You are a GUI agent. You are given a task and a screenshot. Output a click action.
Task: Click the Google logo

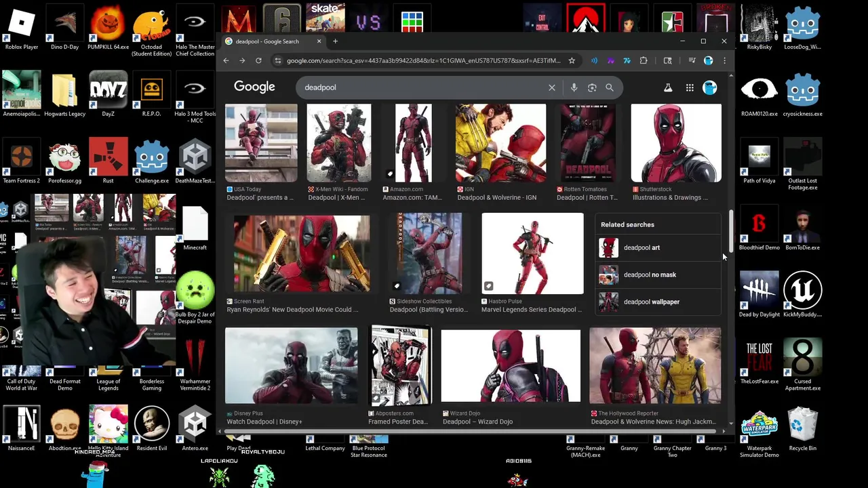tap(254, 87)
